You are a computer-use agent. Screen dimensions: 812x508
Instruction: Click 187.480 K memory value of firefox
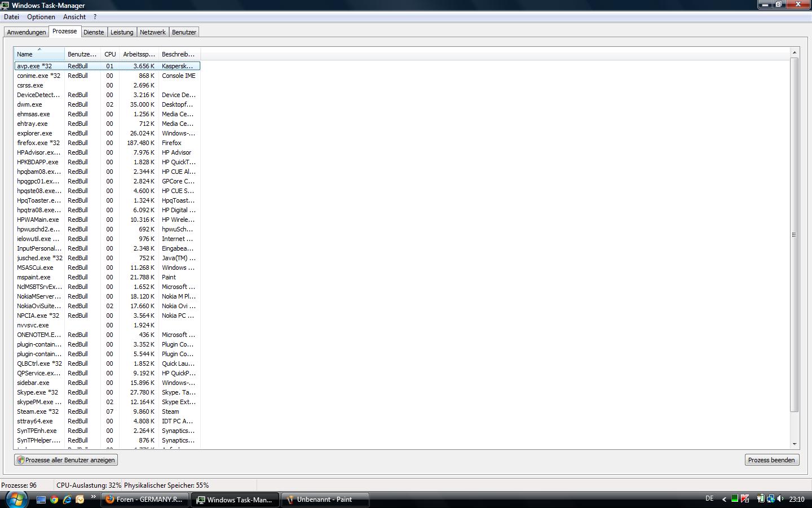pos(140,143)
